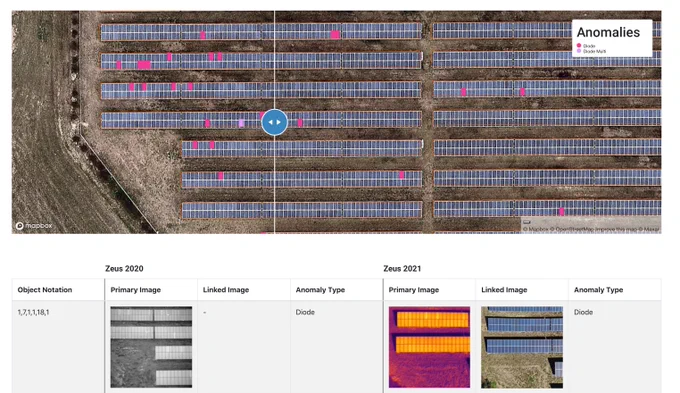This screenshot has width=680, height=393.
Task: Open the Zeus 2020 grayscale primary image thumbnail
Action: point(151,347)
